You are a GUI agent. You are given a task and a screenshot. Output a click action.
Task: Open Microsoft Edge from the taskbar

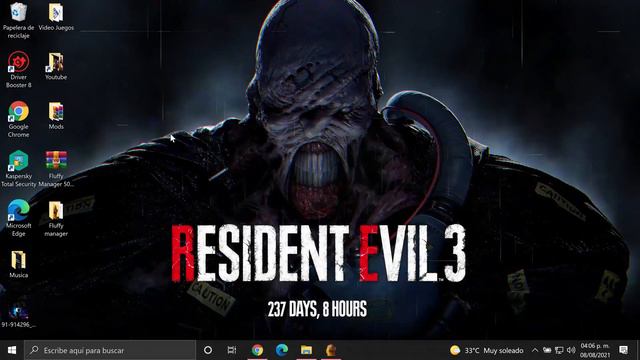[282, 350]
